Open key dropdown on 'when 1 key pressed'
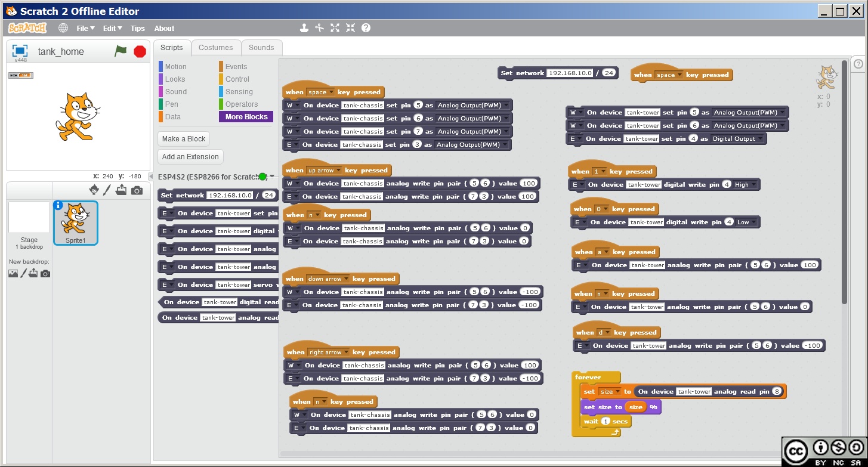Image resolution: width=868 pixels, height=467 pixels. coord(604,172)
